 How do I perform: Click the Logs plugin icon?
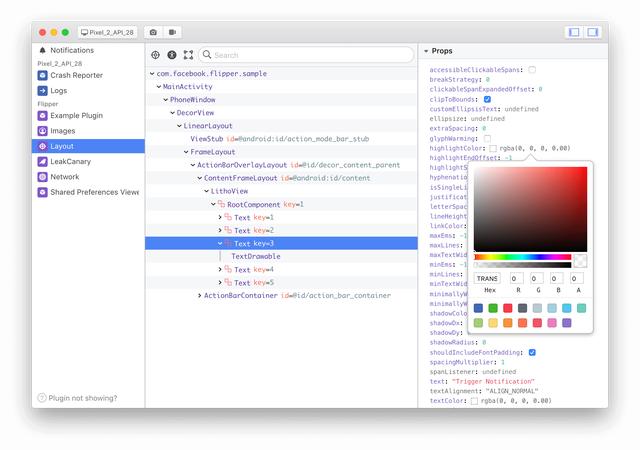point(42,90)
